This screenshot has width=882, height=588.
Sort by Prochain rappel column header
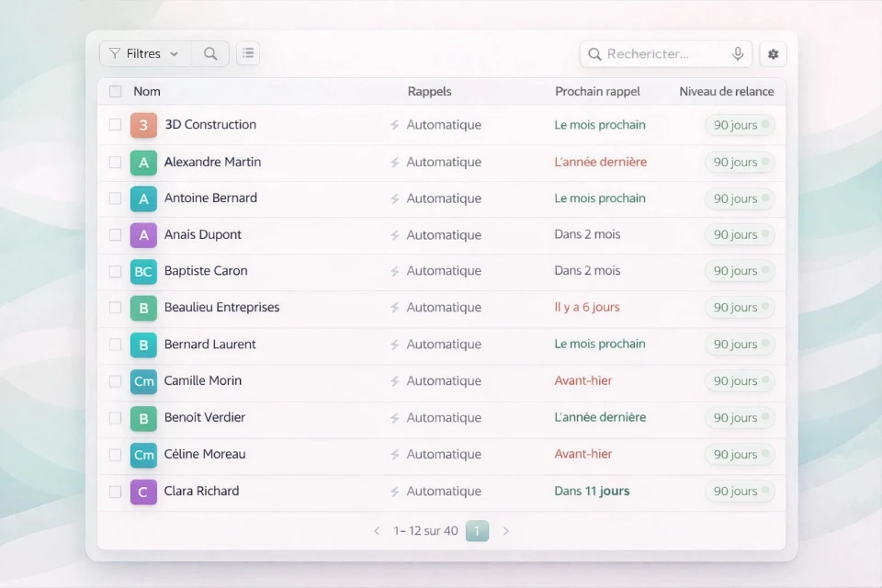(x=597, y=92)
